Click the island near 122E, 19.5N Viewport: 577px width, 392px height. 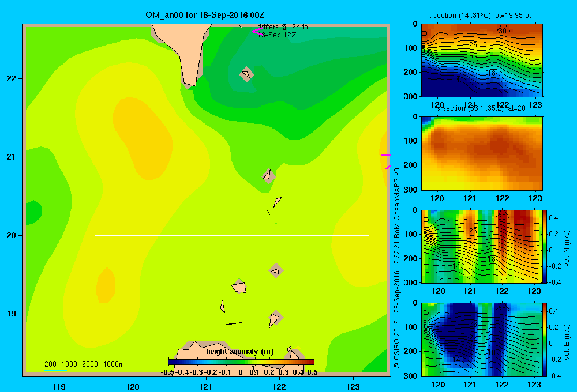point(276,271)
